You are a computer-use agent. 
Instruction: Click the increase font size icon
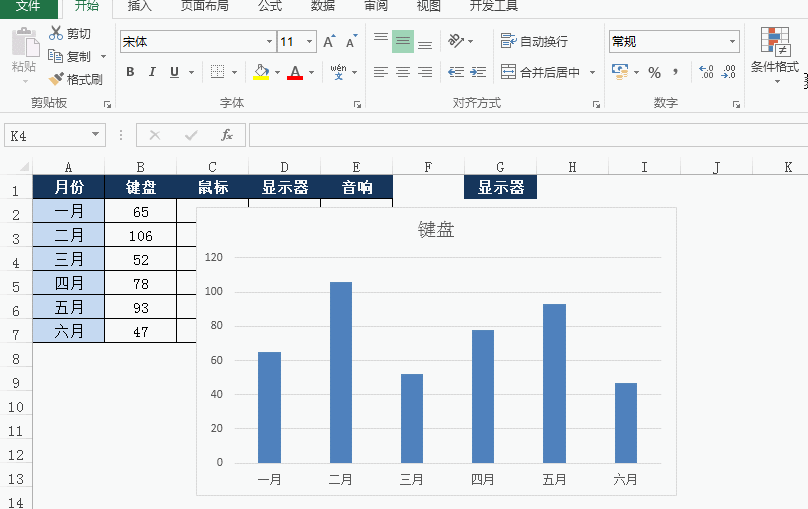click(329, 42)
